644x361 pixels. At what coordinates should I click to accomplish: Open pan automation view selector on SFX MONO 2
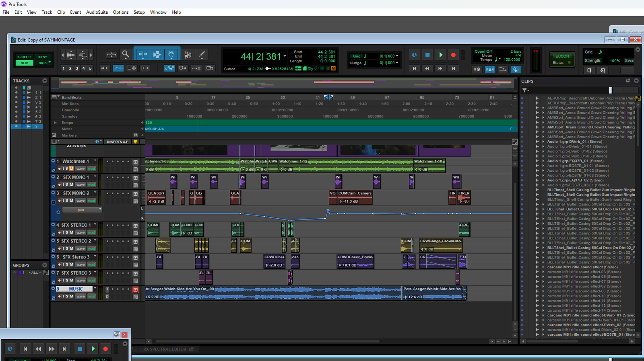82,210
